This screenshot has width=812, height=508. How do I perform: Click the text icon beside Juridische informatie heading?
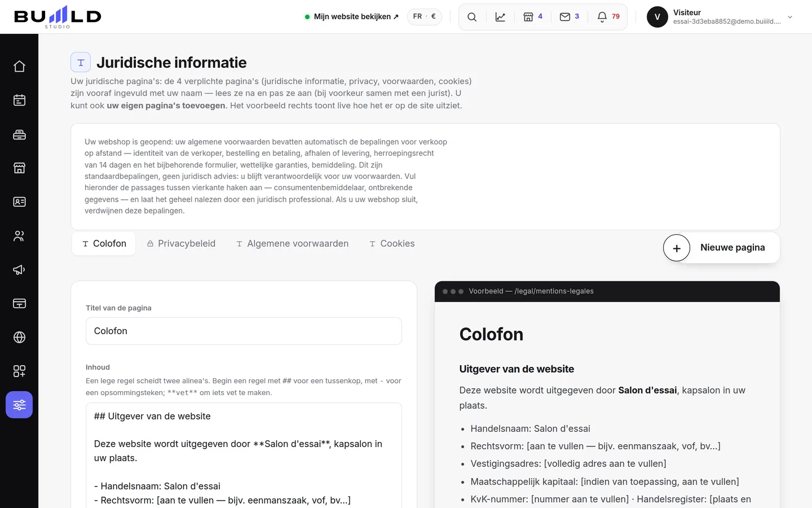(81, 63)
